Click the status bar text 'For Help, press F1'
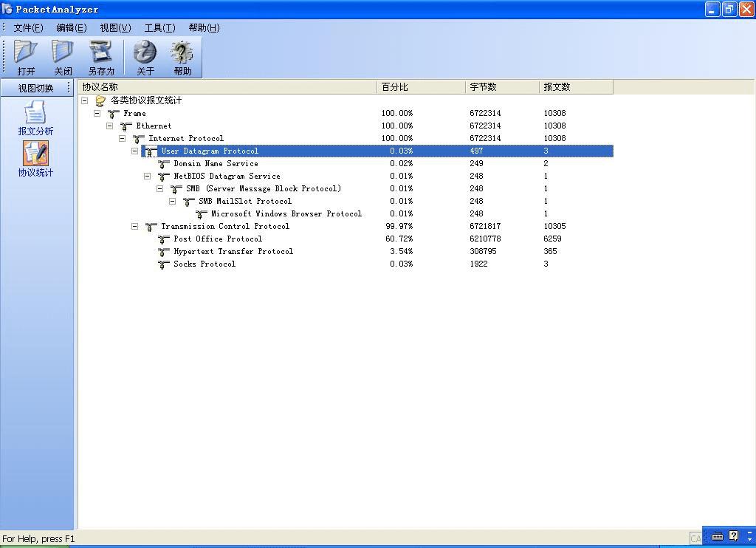The image size is (756, 548). point(38,539)
